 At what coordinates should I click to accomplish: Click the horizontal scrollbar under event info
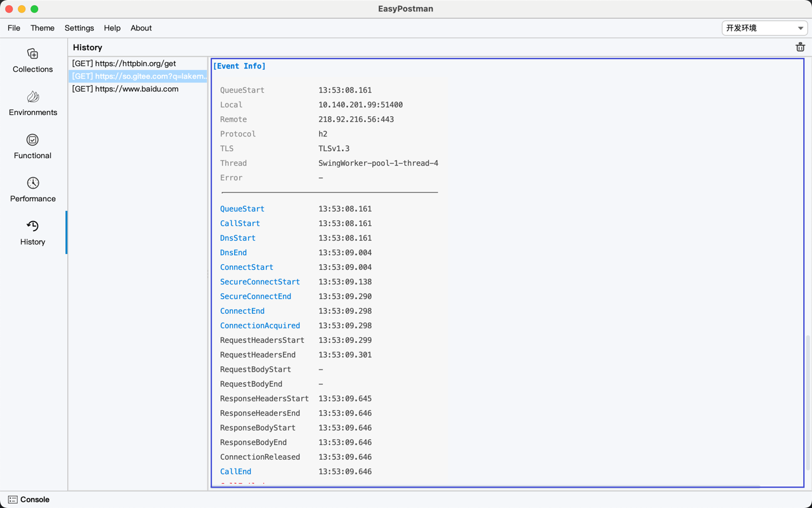click(x=485, y=487)
